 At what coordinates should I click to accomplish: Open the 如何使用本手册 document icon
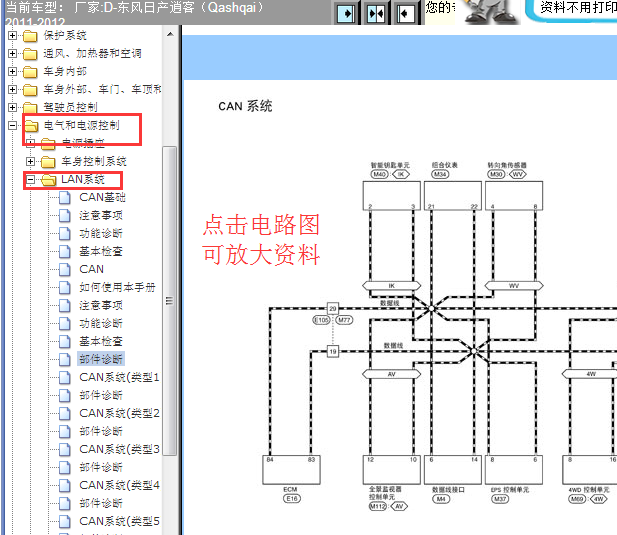coord(65,288)
